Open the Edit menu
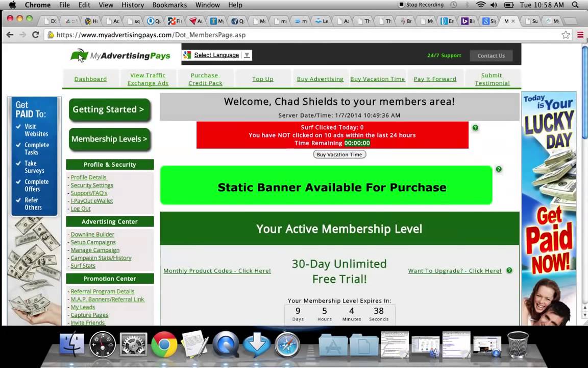This screenshot has height=368, width=588. [84, 5]
